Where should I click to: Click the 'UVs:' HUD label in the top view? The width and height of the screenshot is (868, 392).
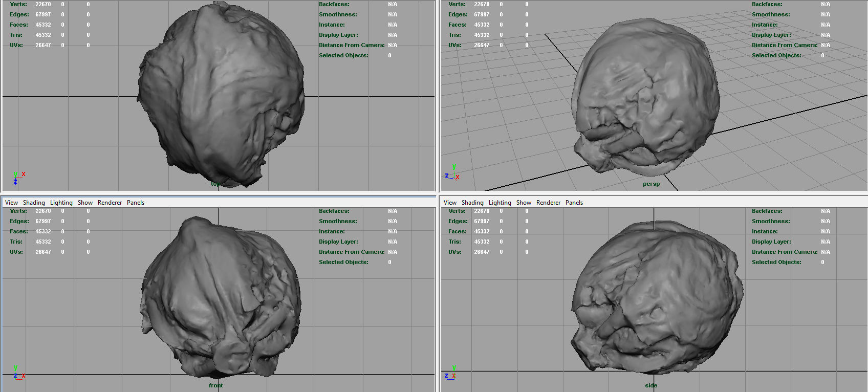(x=16, y=45)
